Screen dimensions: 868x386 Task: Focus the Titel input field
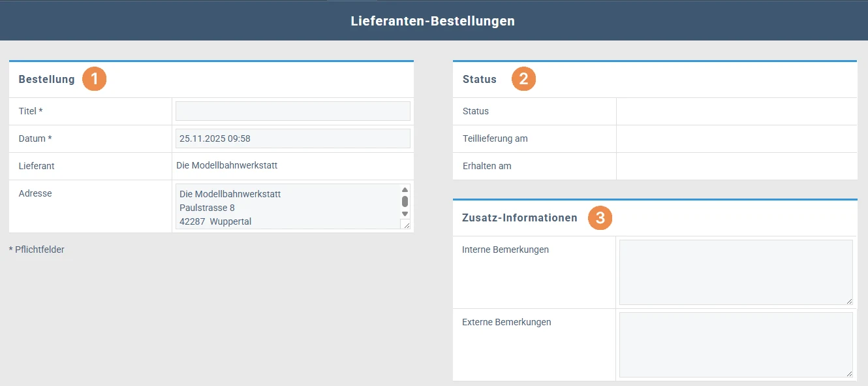pyautogui.click(x=292, y=111)
